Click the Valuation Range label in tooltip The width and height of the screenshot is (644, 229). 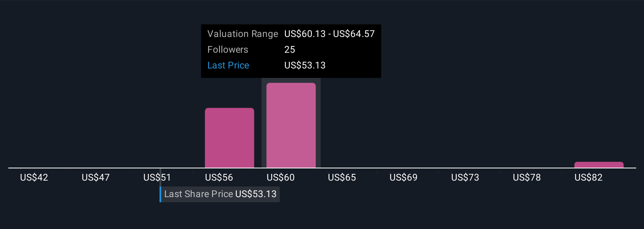tap(243, 34)
